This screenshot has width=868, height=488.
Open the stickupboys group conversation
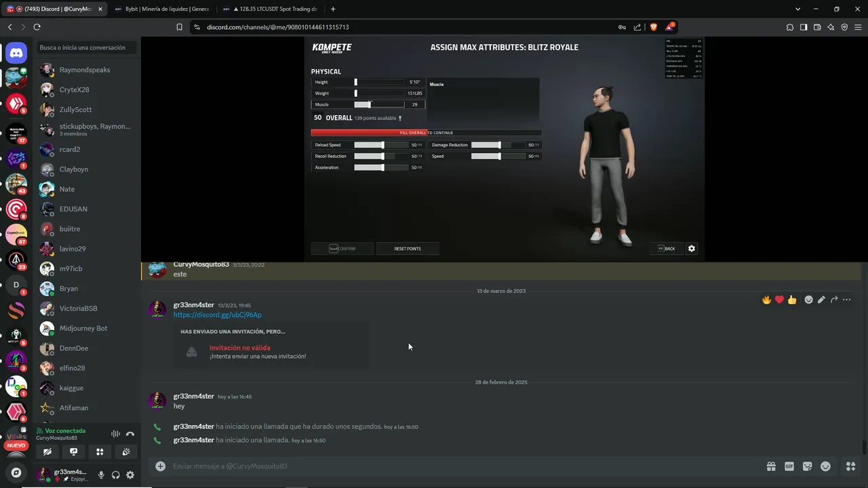[86, 129]
